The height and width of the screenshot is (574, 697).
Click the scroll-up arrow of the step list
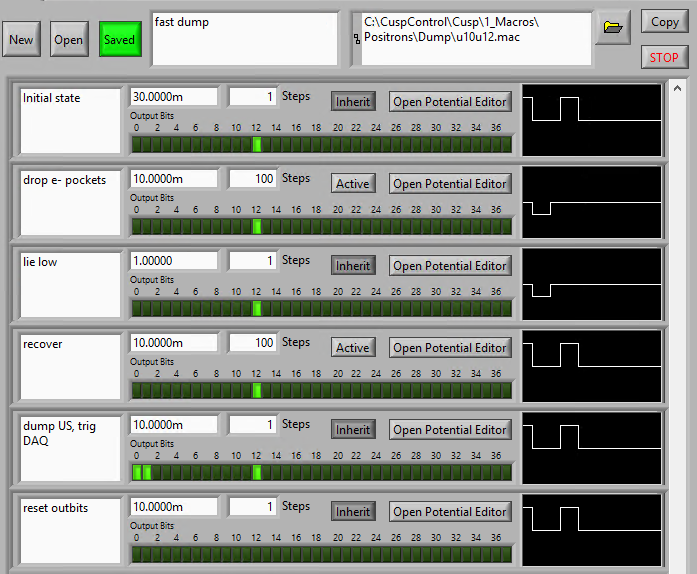(677, 88)
